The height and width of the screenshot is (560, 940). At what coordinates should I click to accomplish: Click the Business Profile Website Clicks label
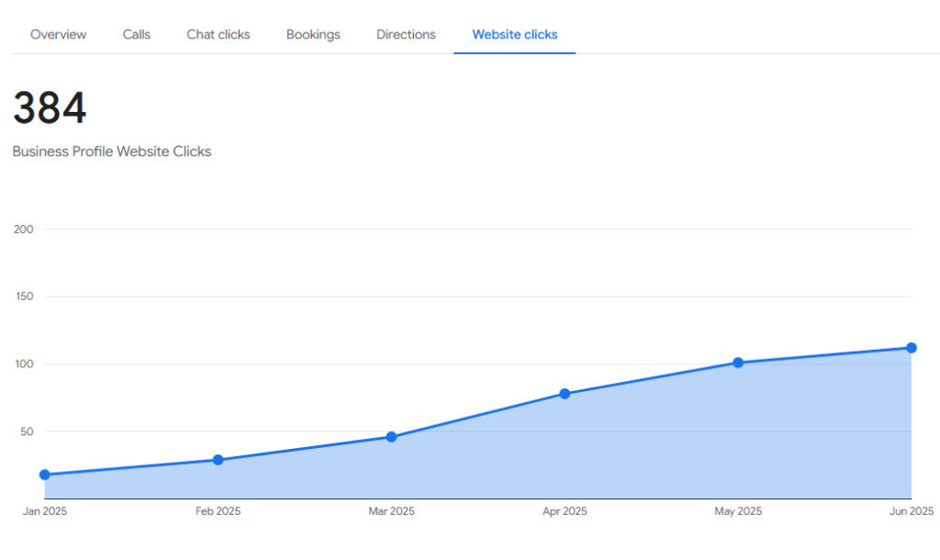pos(112,151)
